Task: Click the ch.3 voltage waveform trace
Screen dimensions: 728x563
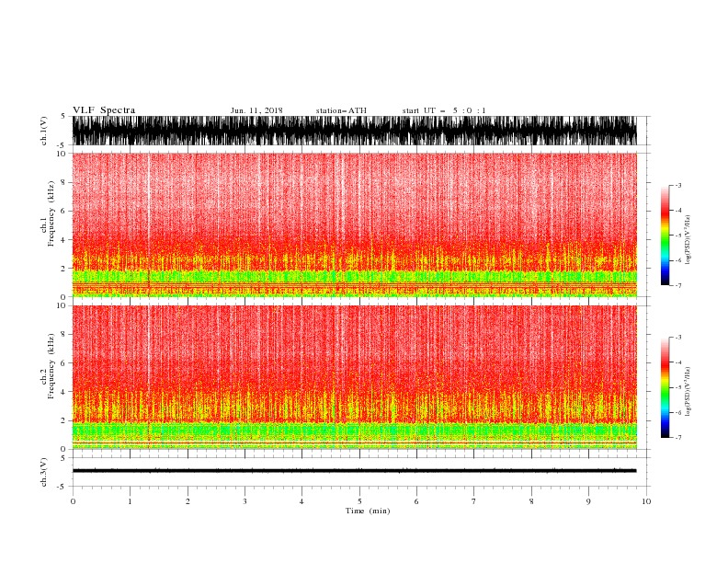Action: [x=355, y=471]
